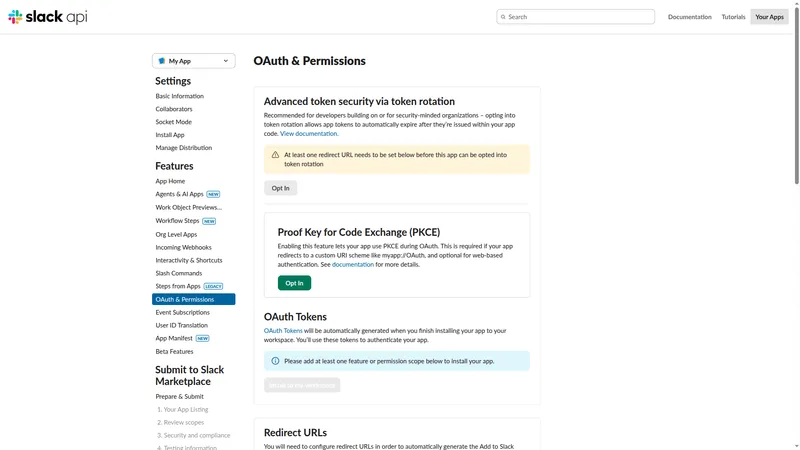Click the NEW badge beside Agents & AI Apps
800x450 pixels.
coord(213,194)
